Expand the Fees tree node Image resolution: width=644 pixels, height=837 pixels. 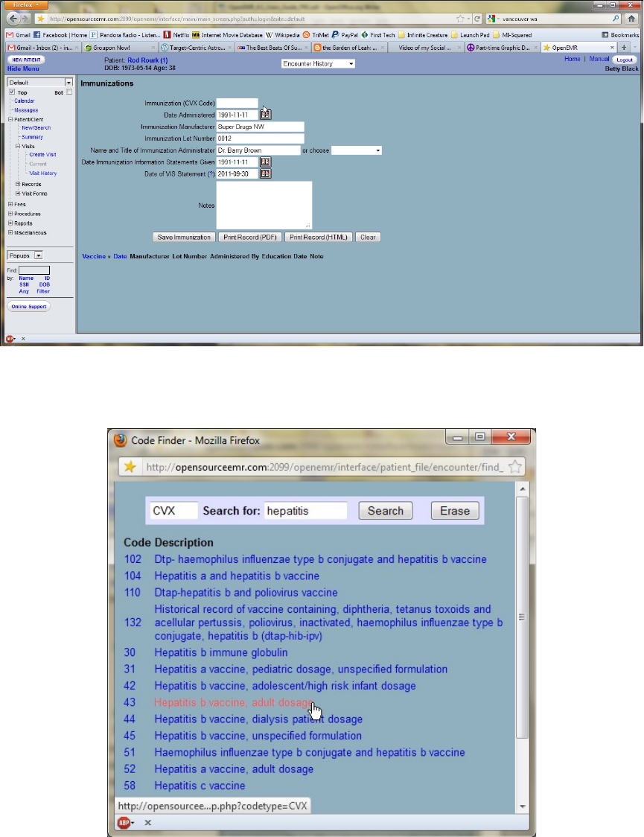point(10,204)
